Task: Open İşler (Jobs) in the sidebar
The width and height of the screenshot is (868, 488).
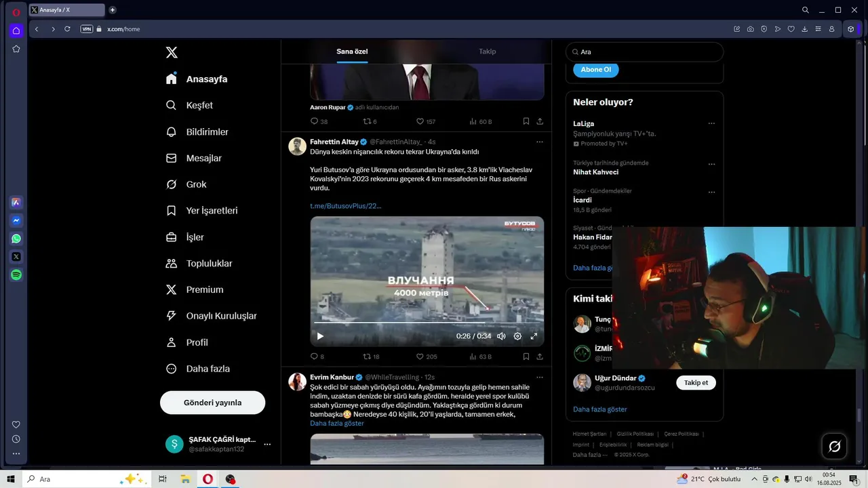Action: point(184,237)
